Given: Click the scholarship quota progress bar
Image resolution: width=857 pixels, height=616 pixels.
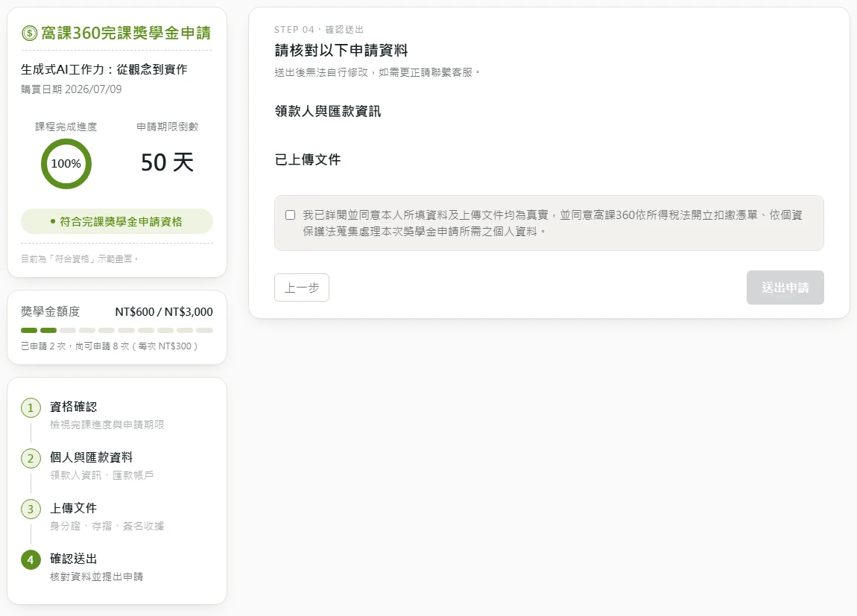Looking at the screenshot, I should click(x=117, y=331).
